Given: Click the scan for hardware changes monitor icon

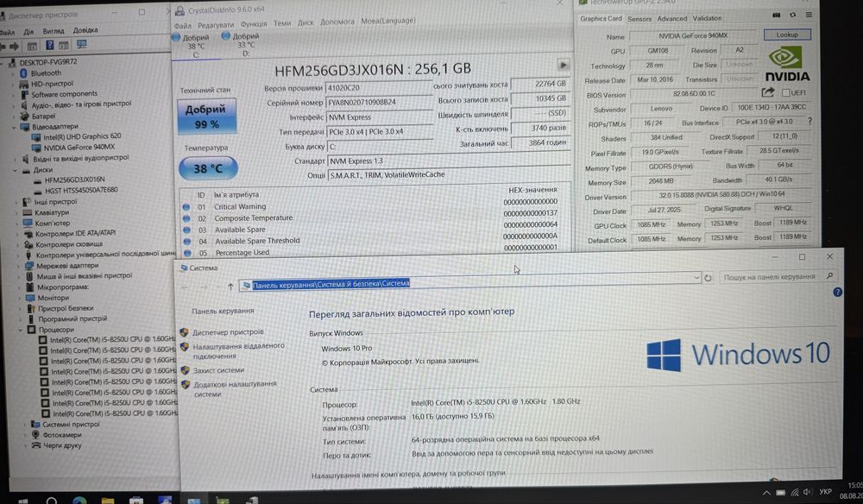Looking at the screenshot, I should coord(81,44).
